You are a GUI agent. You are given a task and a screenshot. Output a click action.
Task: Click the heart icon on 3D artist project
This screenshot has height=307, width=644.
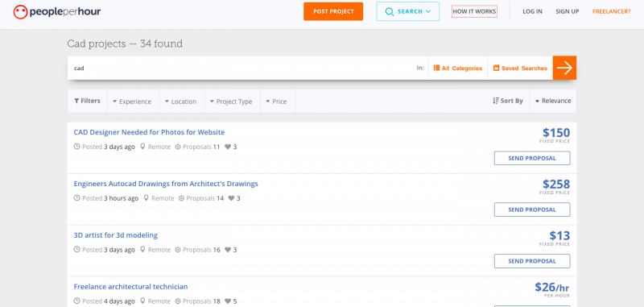pyautogui.click(x=228, y=250)
